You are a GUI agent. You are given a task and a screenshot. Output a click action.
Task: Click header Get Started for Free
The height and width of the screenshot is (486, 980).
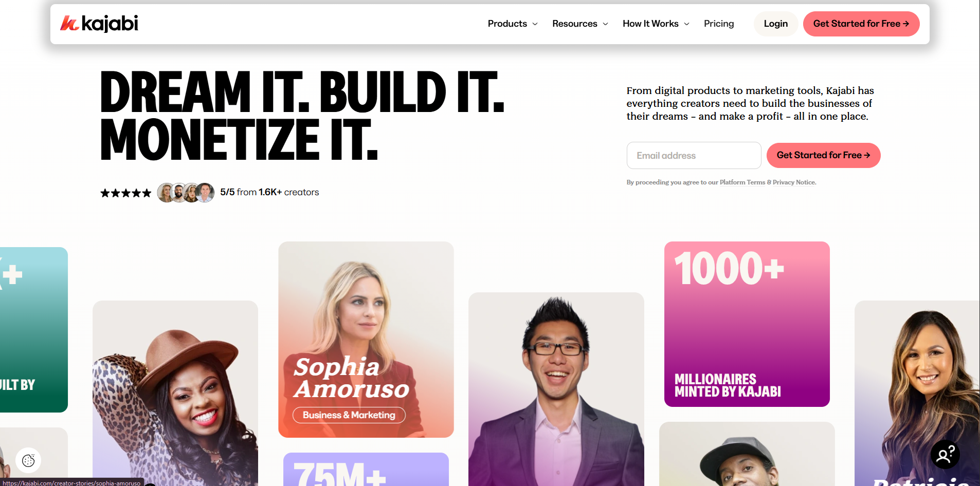(x=861, y=24)
